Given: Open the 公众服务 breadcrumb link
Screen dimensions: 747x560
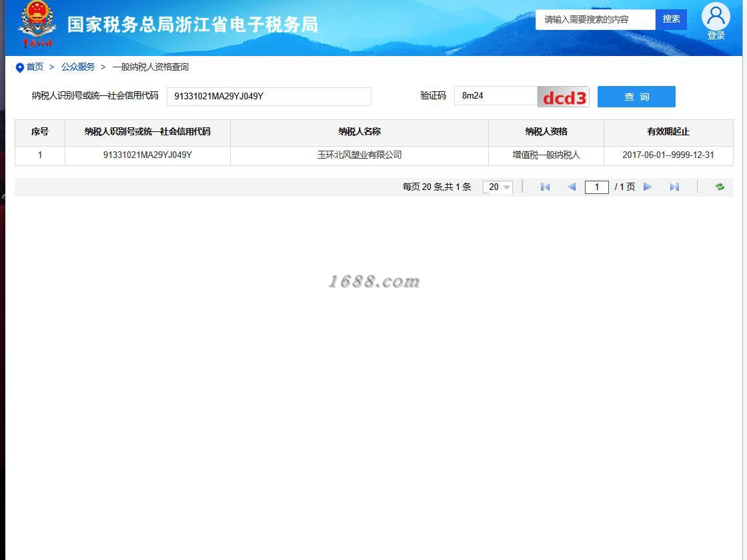Looking at the screenshot, I should 78,67.
